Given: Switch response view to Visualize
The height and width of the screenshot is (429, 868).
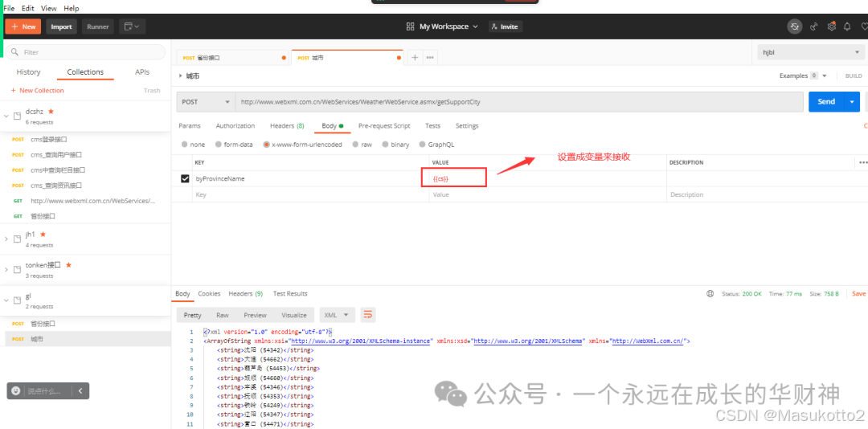Looking at the screenshot, I should pos(294,315).
